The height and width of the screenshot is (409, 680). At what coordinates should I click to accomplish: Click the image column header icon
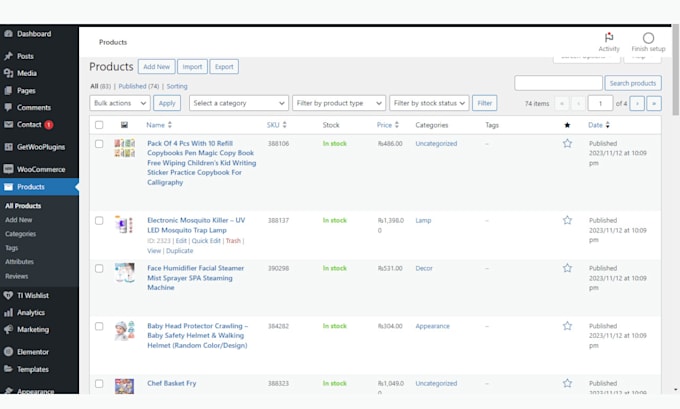coord(124,125)
